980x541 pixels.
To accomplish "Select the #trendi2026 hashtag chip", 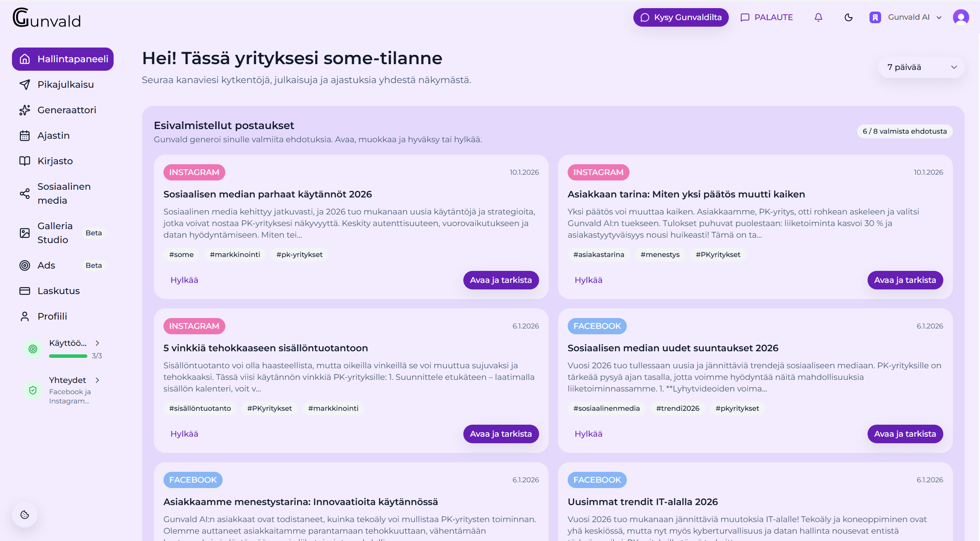I will (x=677, y=408).
